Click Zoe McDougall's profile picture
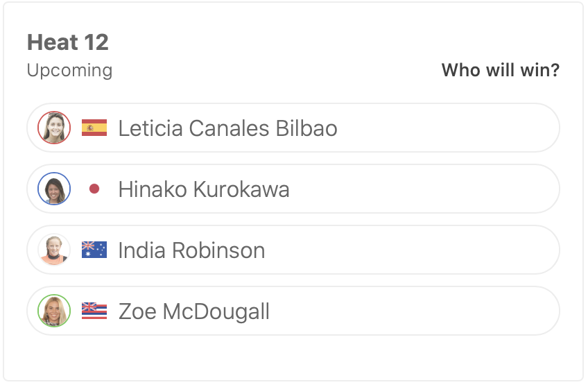 [x=54, y=311]
